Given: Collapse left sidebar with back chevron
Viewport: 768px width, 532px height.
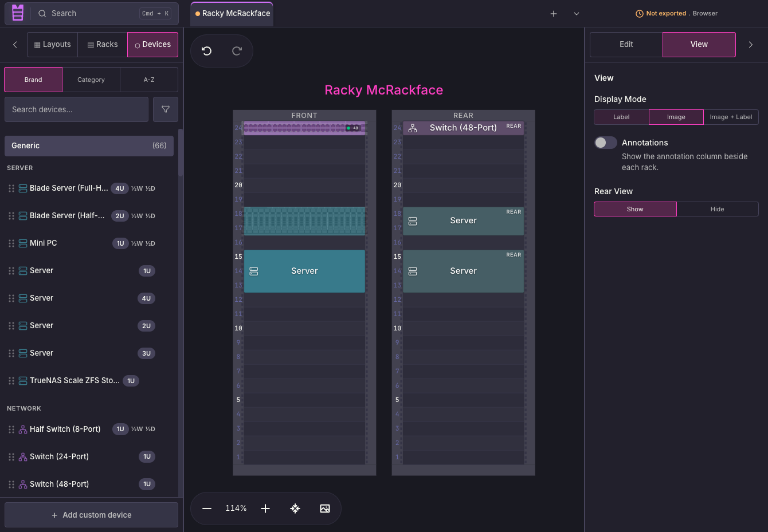Looking at the screenshot, I should (x=15, y=45).
